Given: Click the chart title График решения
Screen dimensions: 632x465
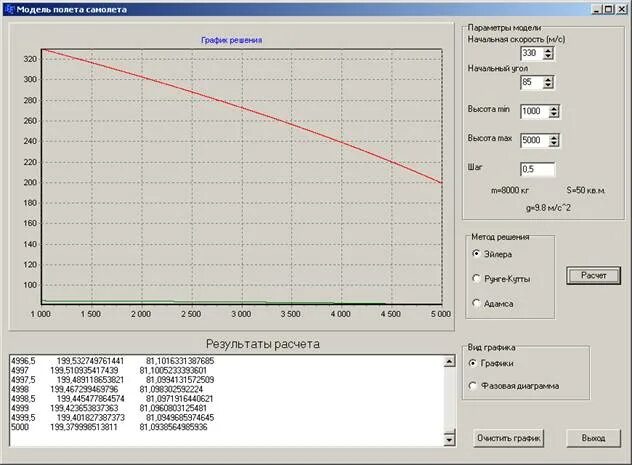Looking at the screenshot, I should [232, 40].
